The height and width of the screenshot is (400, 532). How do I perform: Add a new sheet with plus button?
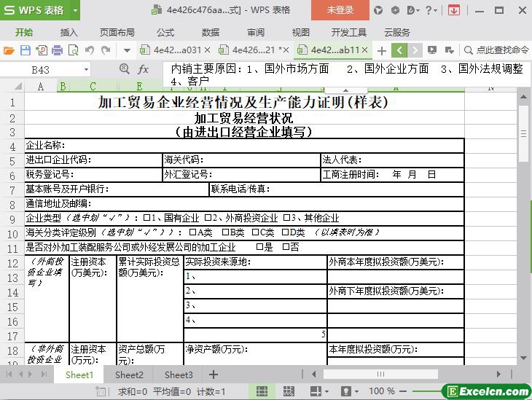click(214, 374)
